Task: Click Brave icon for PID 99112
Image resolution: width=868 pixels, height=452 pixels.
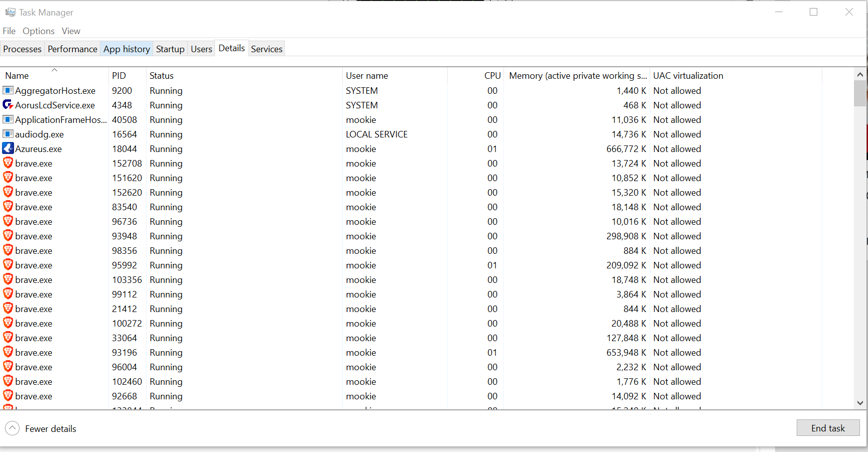Action: pyautogui.click(x=8, y=294)
